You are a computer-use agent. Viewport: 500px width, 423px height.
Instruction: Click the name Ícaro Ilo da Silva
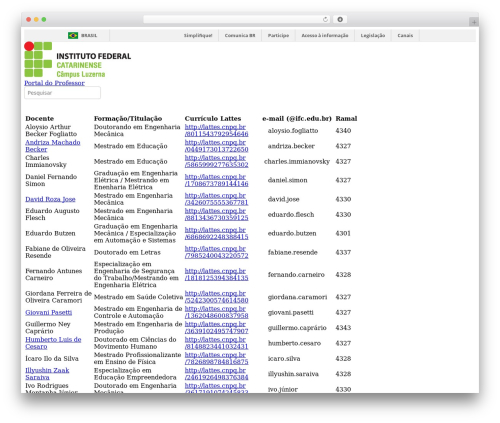pyautogui.click(x=52, y=359)
